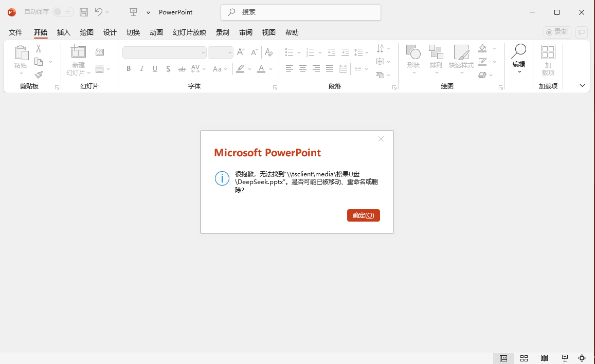Click the Copy icon in clipboard group
The height and width of the screenshot is (364, 595).
click(x=39, y=61)
